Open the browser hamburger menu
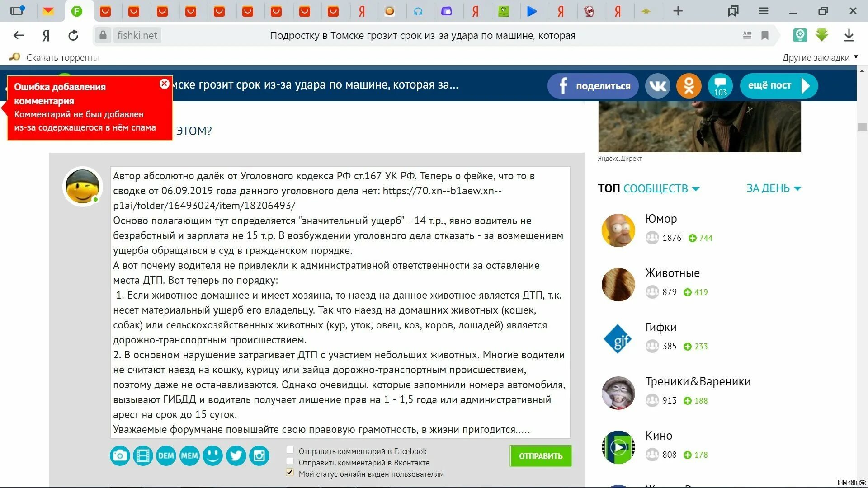Viewport: 868px width, 488px height. 763,11
